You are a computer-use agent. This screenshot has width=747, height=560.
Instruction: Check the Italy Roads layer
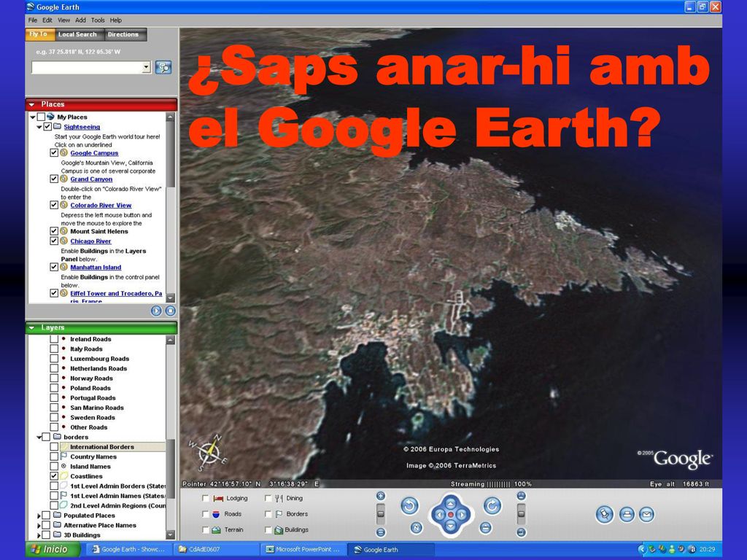tap(54, 349)
